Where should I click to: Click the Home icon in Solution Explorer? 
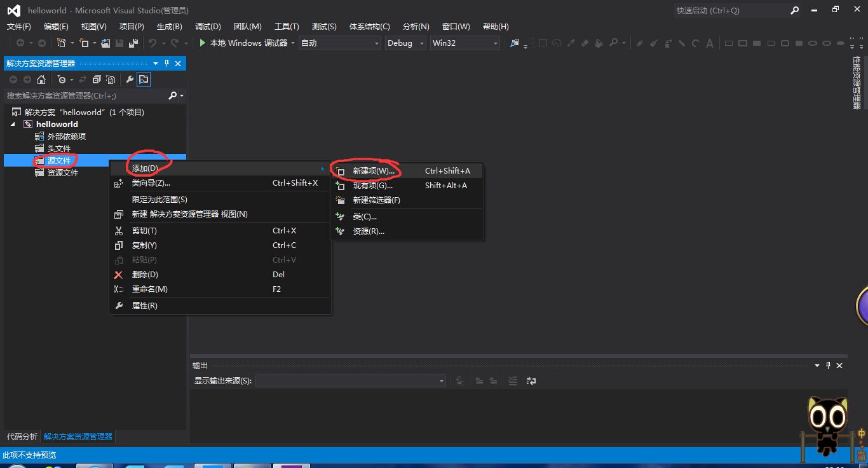click(41, 79)
